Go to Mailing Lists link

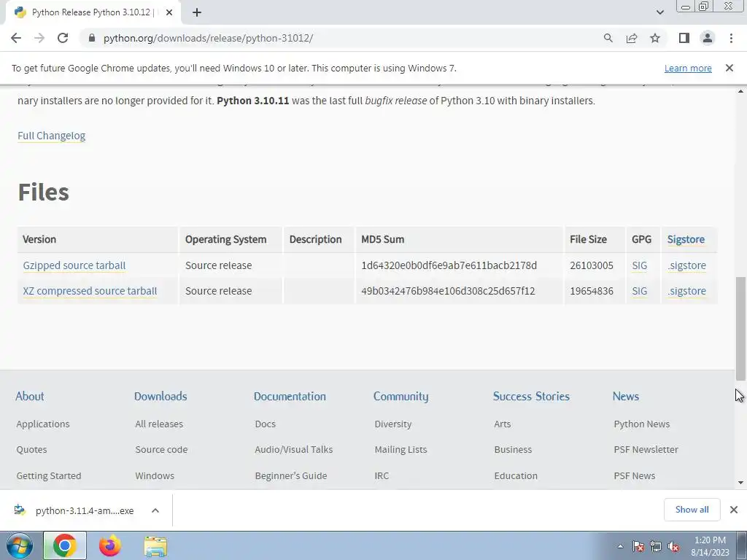[400, 449]
